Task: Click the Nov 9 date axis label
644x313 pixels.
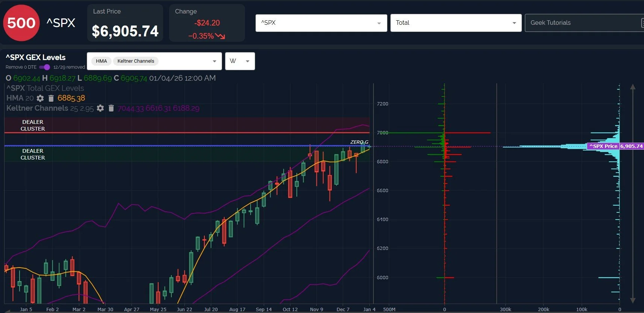Action: click(x=316, y=309)
